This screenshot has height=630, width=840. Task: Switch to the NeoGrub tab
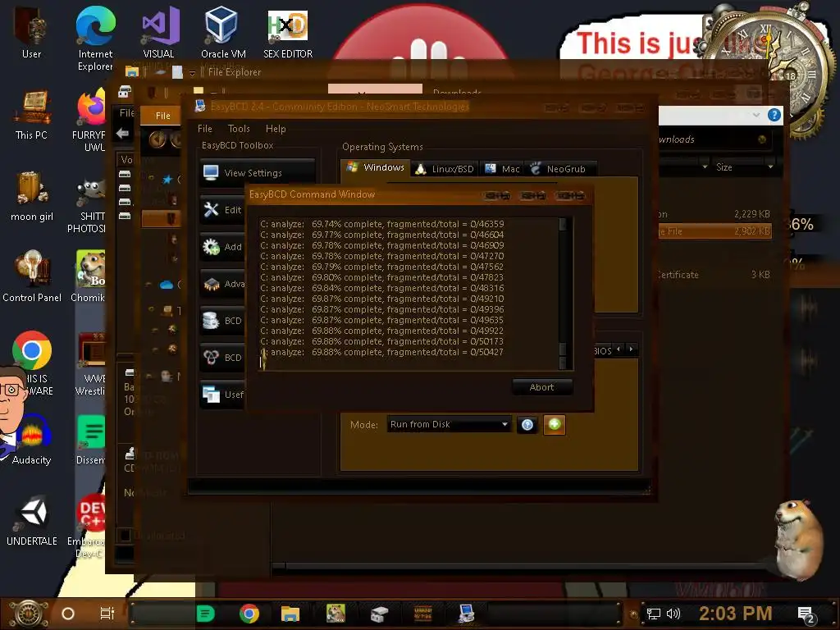point(559,169)
